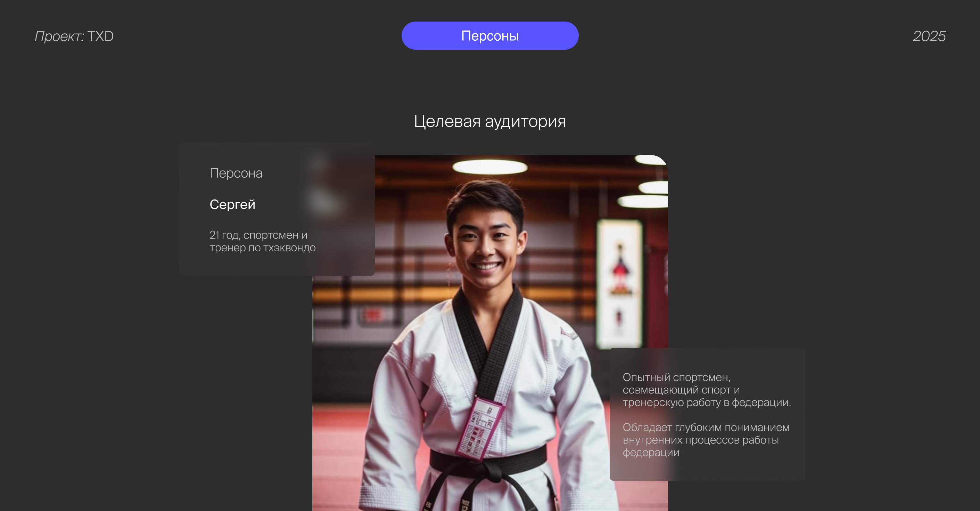
Task: Click the word TXD in header
Action: pos(100,36)
